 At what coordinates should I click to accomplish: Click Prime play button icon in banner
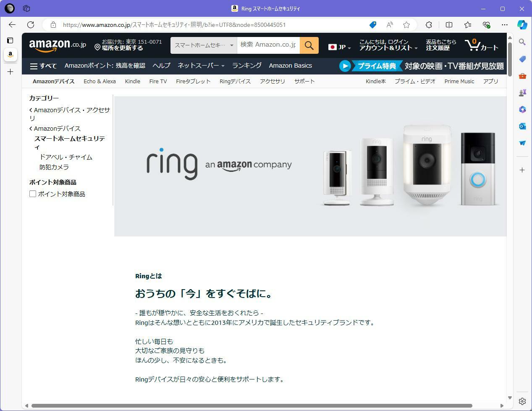345,66
